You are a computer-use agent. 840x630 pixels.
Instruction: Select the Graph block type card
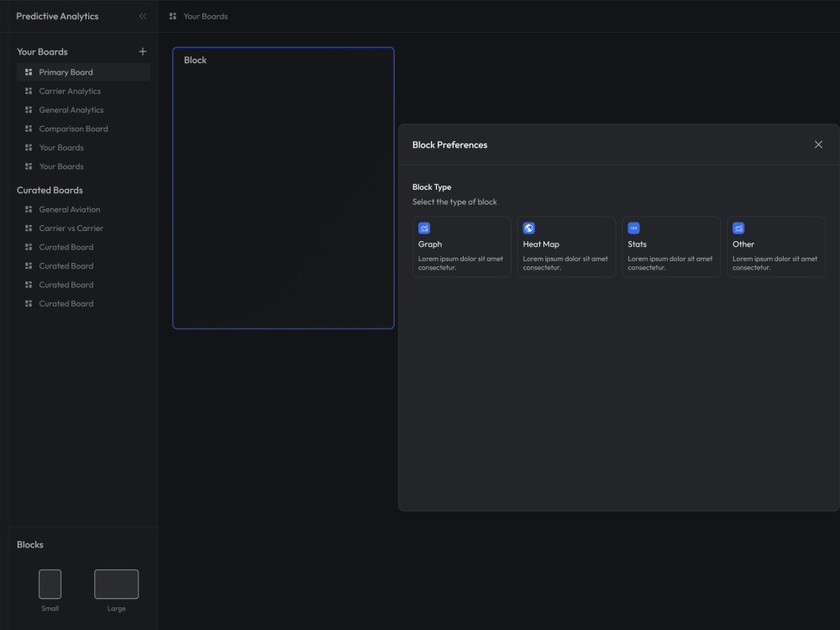click(461, 247)
